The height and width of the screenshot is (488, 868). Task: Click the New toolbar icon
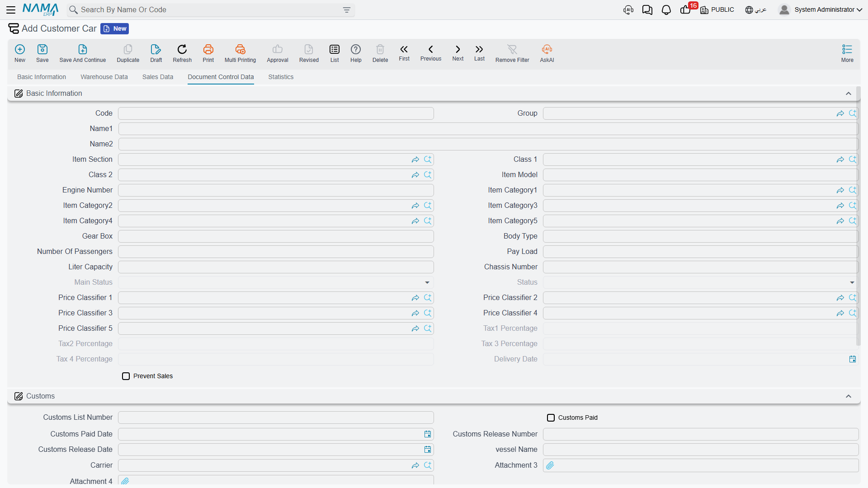pyautogui.click(x=20, y=53)
